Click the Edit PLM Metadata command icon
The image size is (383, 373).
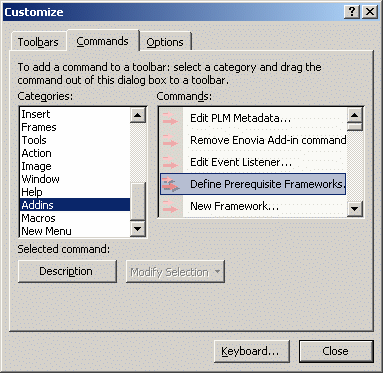pyautogui.click(x=170, y=118)
